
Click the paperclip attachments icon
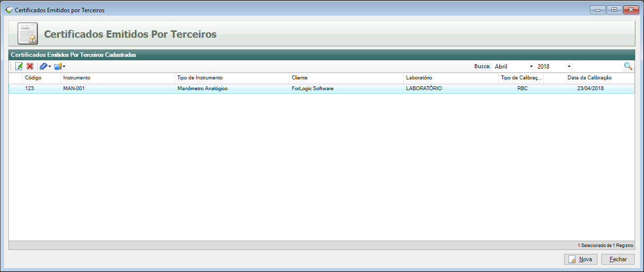coord(43,66)
